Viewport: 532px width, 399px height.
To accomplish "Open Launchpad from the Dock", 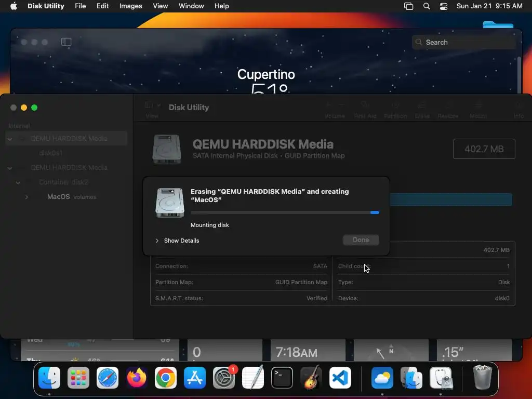I will point(78,378).
